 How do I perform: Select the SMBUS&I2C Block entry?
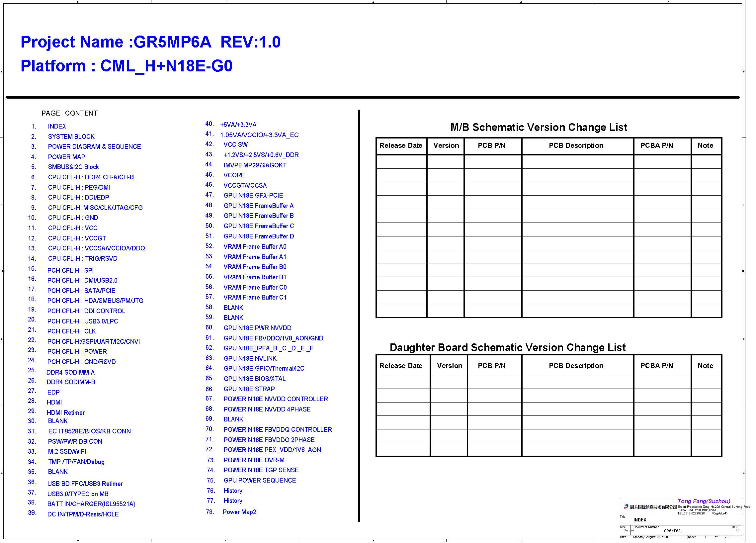(x=74, y=167)
